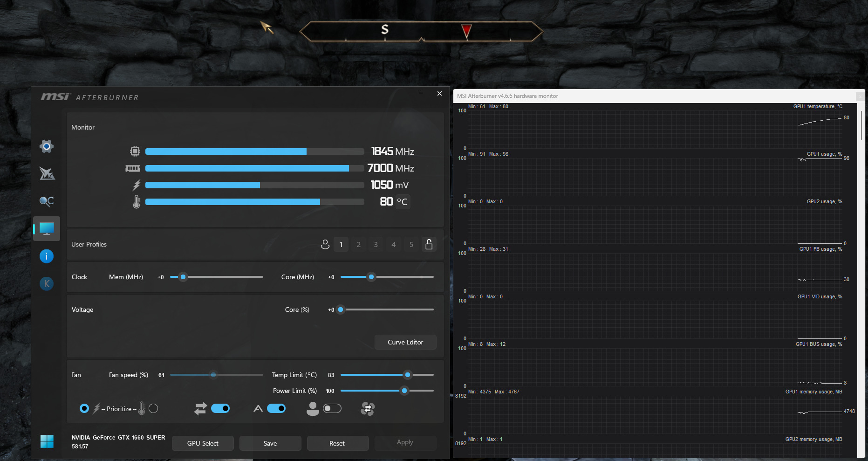Click the user-defined fan person icon
The height and width of the screenshot is (461, 868).
tap(313, 409)
